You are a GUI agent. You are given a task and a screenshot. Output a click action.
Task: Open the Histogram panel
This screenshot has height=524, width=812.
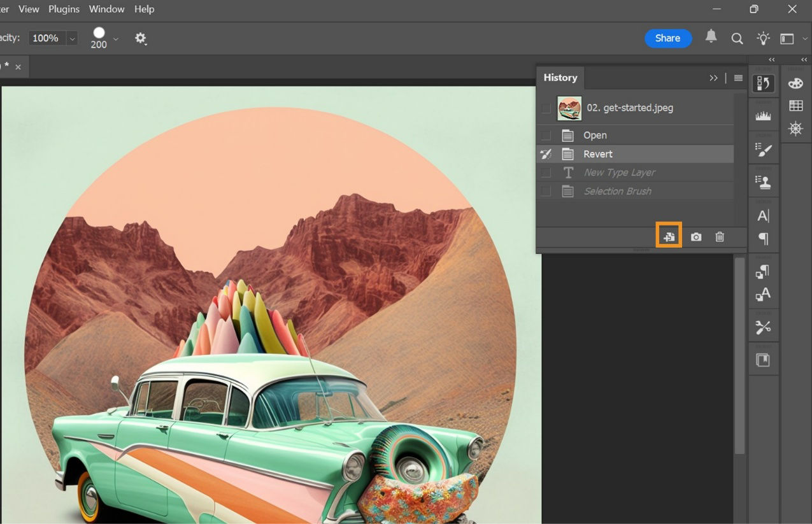tap(763, 115)
